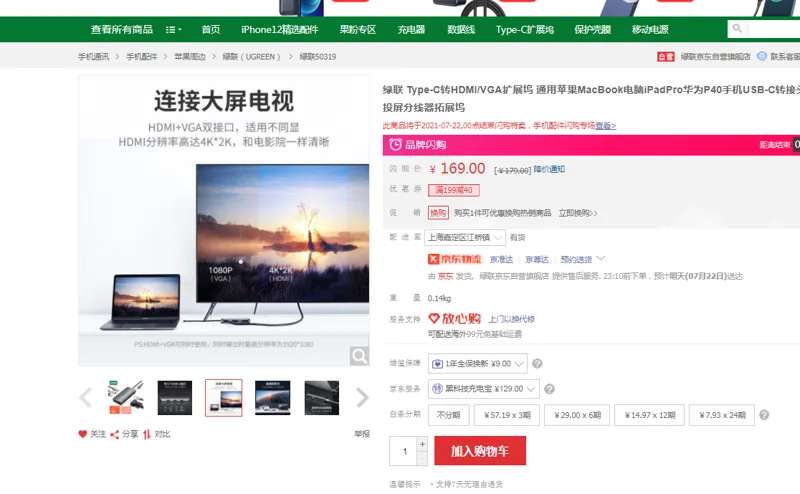Viewport: 800px width, 494px height.
Task: Click the 分享 share icon
Action: [x=115, y=434]
